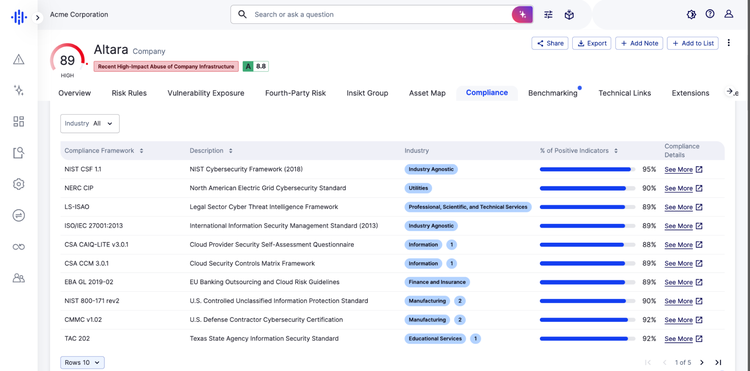Switch to the Vulnerability Exposure tab
Screen dimensions: 750x371
click(206, 93)
